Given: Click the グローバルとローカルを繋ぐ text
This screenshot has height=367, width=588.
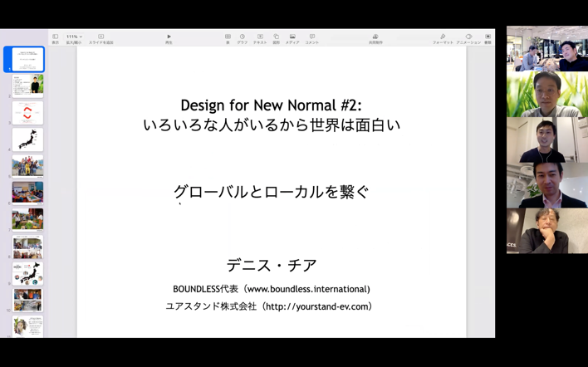Looking at the screenshot, I should pos(271,192).
